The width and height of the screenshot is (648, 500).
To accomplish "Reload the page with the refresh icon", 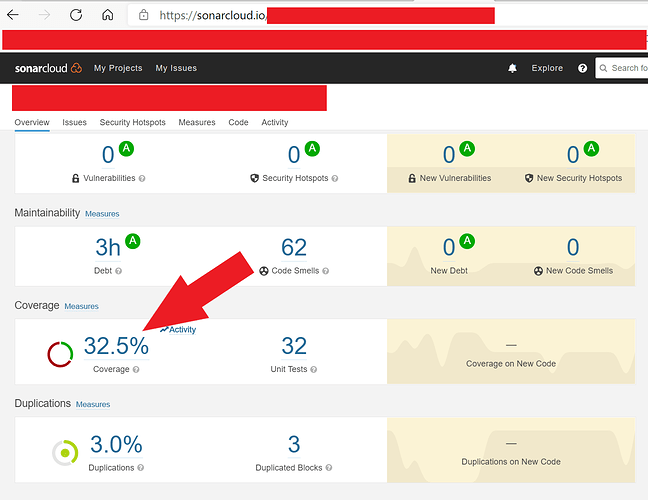I will point(76,15).
